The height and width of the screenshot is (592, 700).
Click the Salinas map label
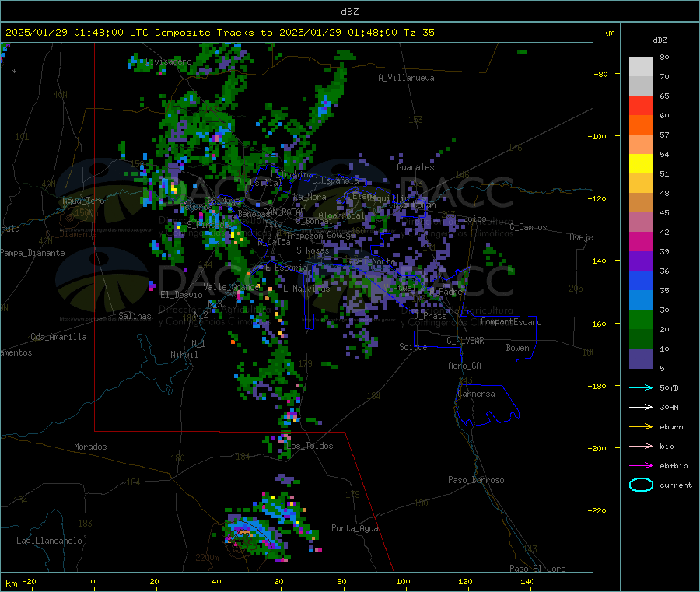tap(135, 316)
